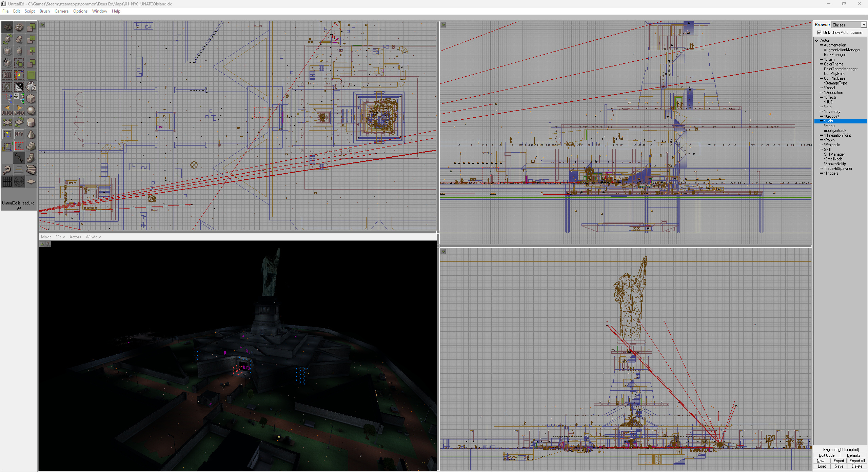
Task: Toggle the Z constraint toolbar button
Action: (x=19, y=146)
